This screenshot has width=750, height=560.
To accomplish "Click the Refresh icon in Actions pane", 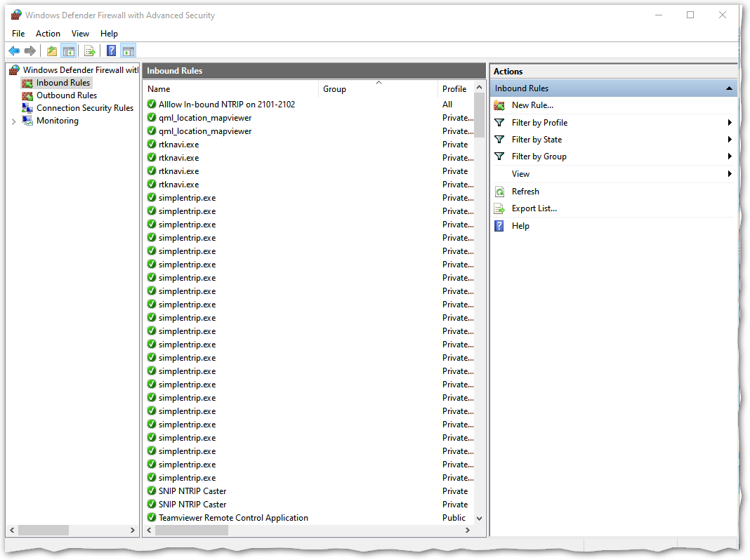I will click(499, 192).
